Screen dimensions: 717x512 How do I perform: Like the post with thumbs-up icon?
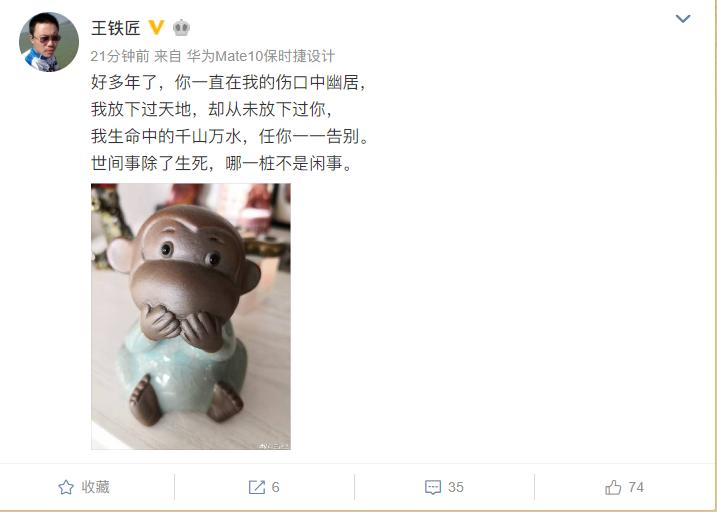[x=613, y=487]
